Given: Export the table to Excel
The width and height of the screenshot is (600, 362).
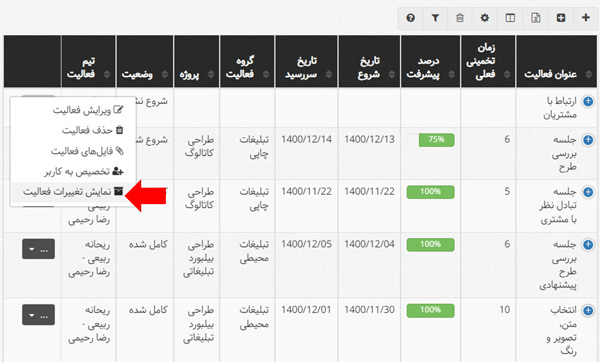Looking at the screenshot, I should 536,18.
